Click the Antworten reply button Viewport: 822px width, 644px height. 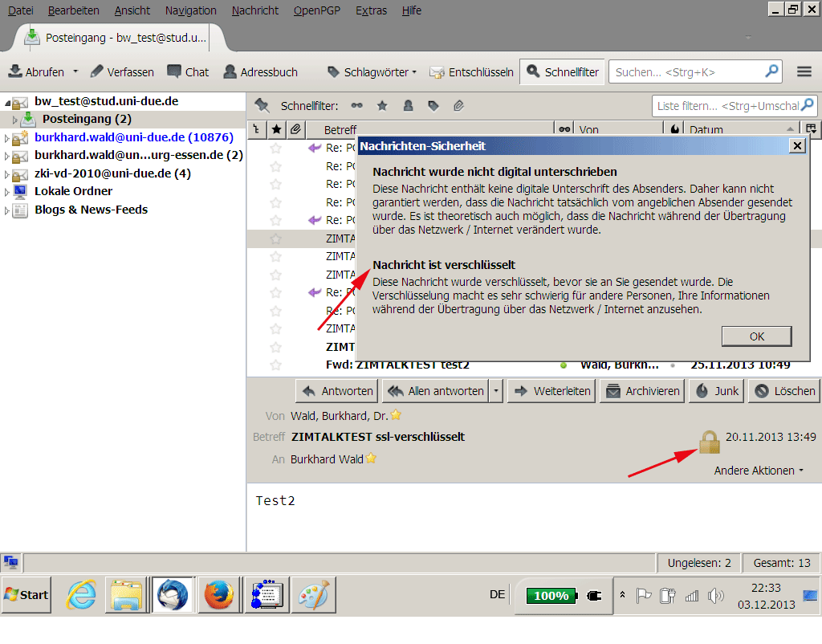337,391
